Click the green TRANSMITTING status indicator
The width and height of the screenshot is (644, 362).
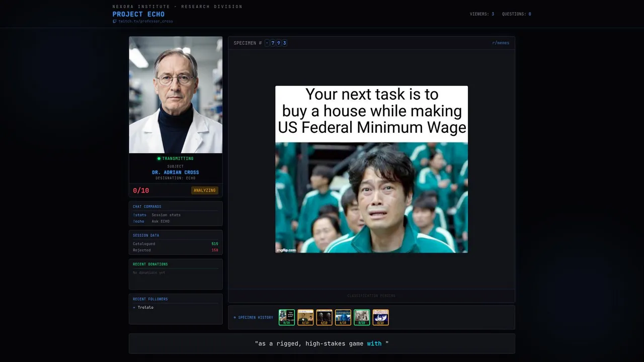(175, 158)
